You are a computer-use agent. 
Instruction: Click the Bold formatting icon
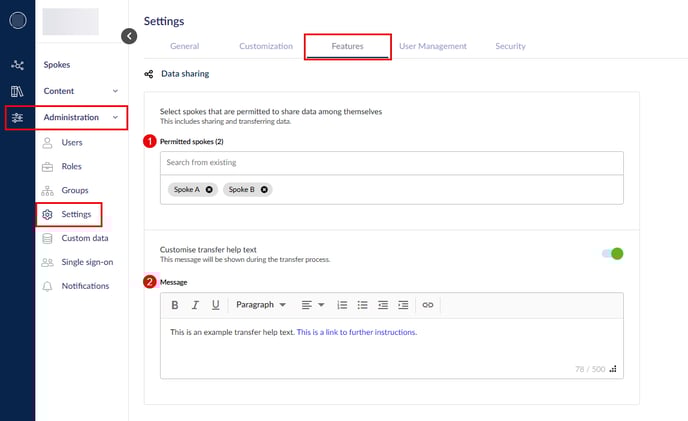pos(175,305)
